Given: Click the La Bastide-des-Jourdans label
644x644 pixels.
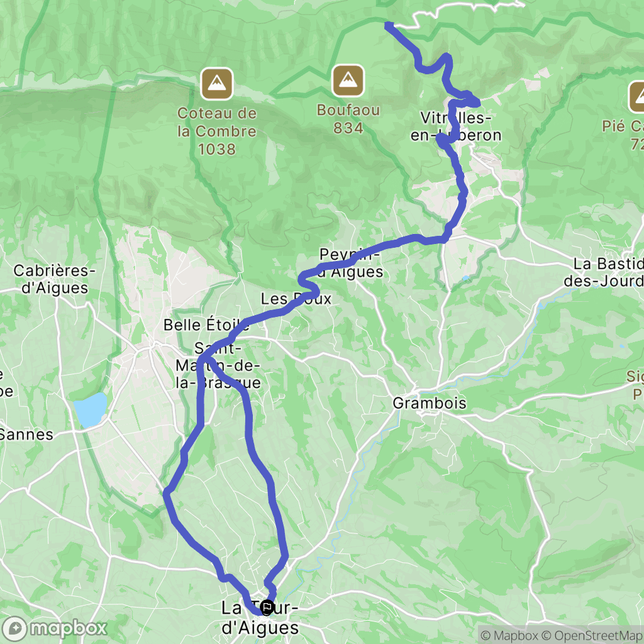Looking at the screenshot, I should tap(604, 272).
